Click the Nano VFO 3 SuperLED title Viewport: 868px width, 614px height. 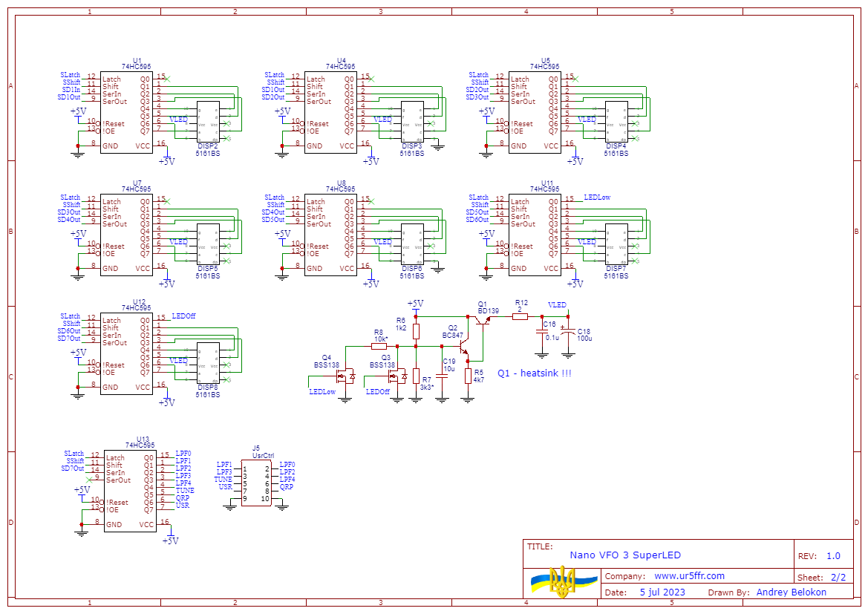click(624, 555)
